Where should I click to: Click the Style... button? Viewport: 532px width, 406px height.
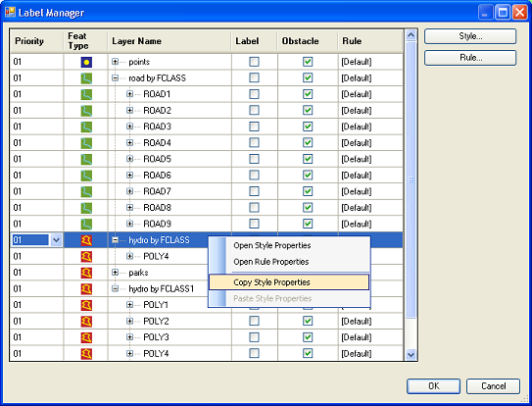point(470,36)
